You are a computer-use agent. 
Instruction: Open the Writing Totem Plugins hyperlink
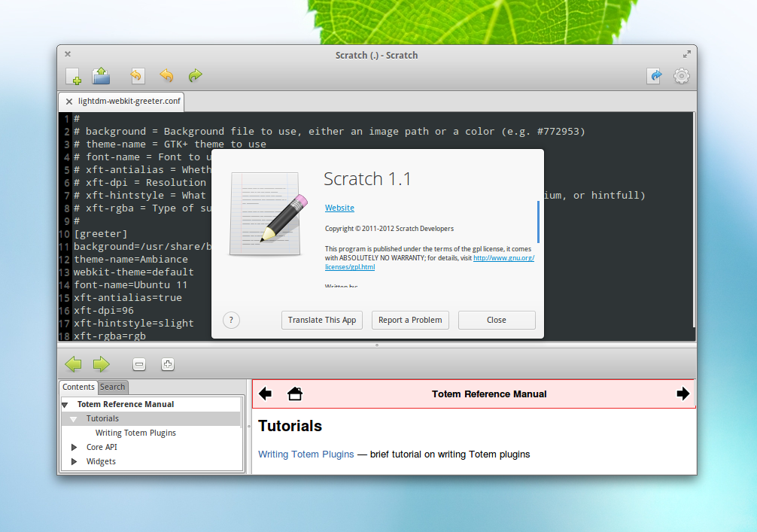(x=306, y=454)
